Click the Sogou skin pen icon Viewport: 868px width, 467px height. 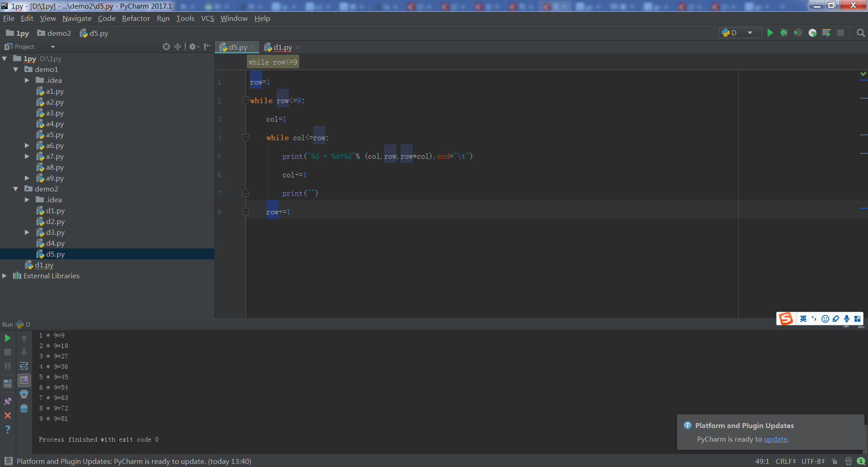836,319
